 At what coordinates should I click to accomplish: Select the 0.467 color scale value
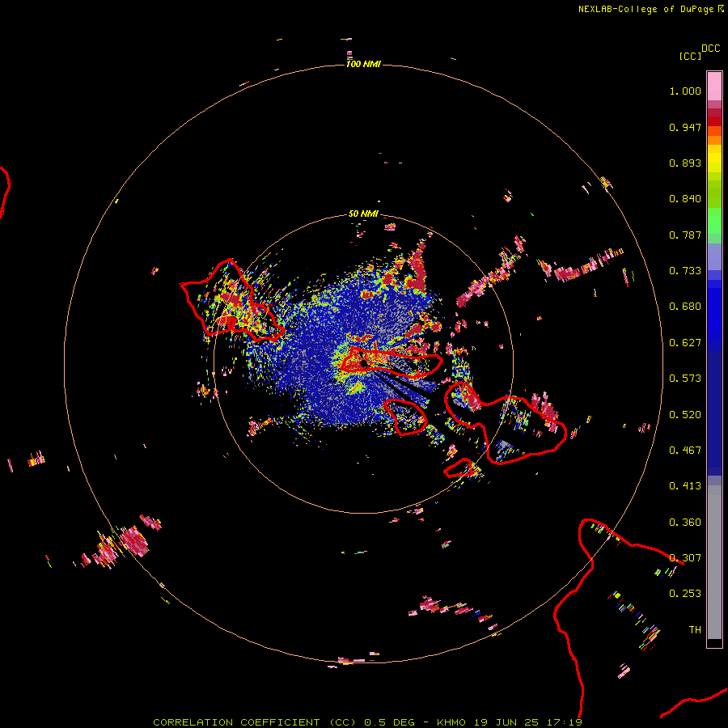click(685, 451)
